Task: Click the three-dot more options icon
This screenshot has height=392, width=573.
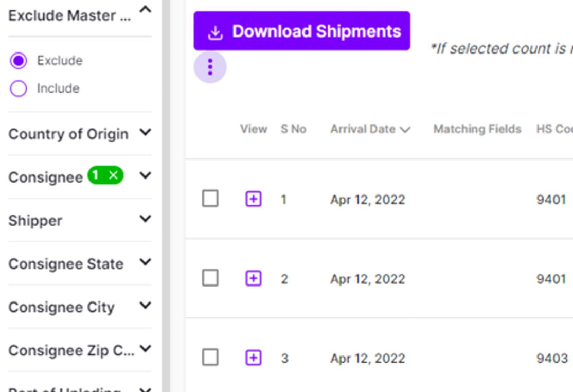Action: (x=210, y=67)
